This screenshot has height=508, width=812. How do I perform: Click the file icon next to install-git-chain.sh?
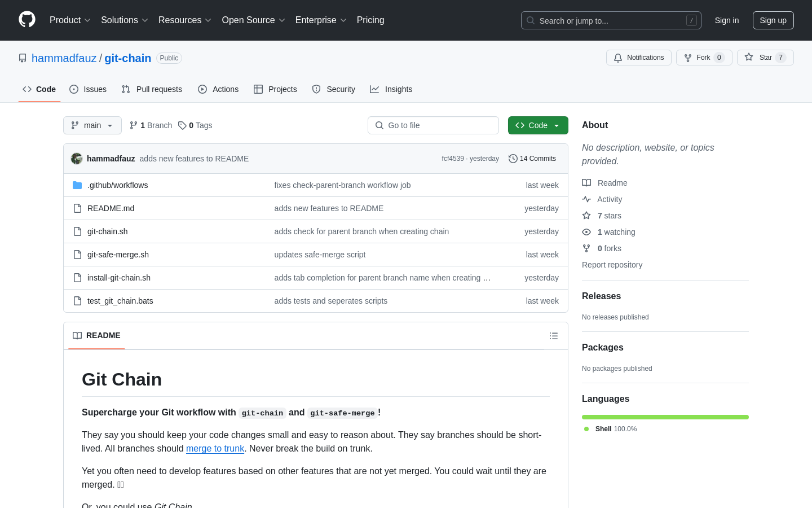pos(77,278)
